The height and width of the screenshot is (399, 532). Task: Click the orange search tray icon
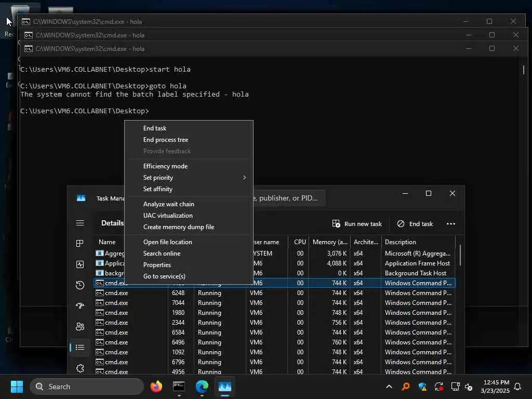(405, 387)
